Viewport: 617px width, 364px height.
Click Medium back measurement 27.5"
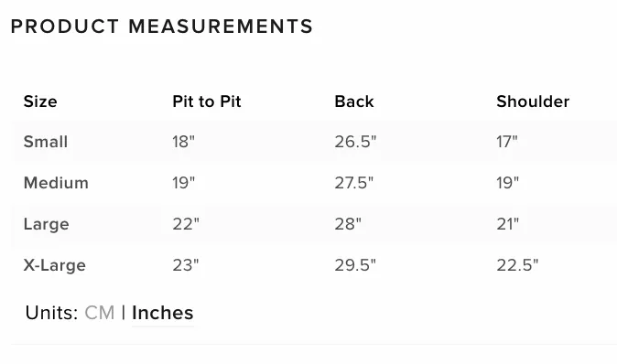(353, 183)
